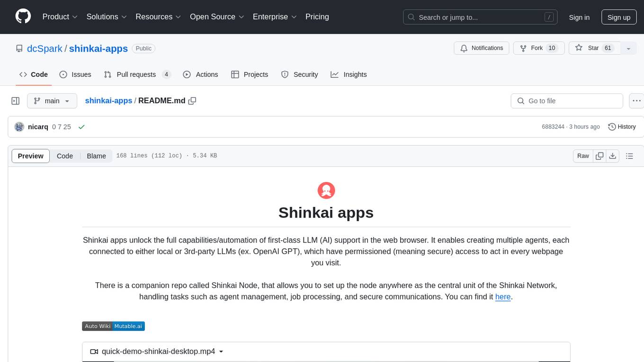Image resolution: width=644 pixels, height=362 pixels.
Task: Switch to the Actions tab
Action: point(200,74)
